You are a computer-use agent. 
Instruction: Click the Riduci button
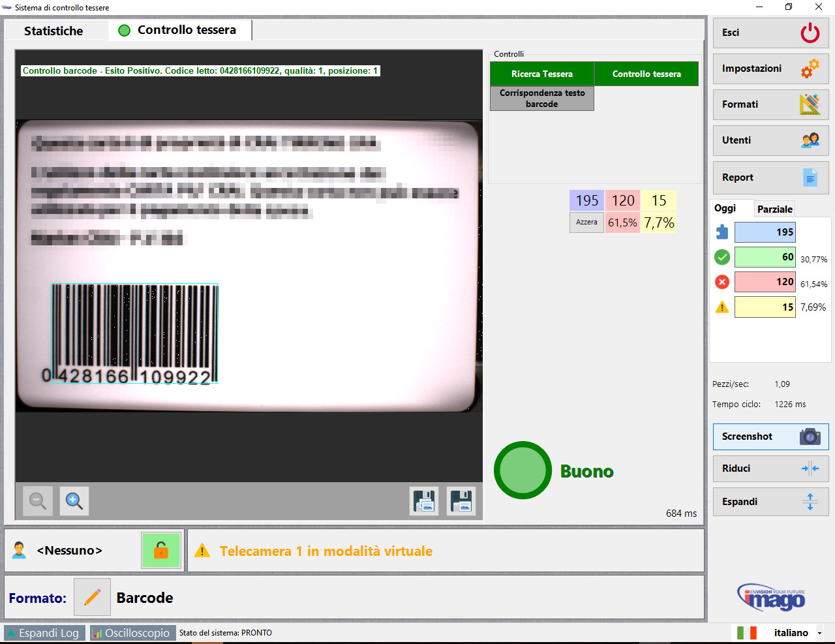tap(770, 468)
